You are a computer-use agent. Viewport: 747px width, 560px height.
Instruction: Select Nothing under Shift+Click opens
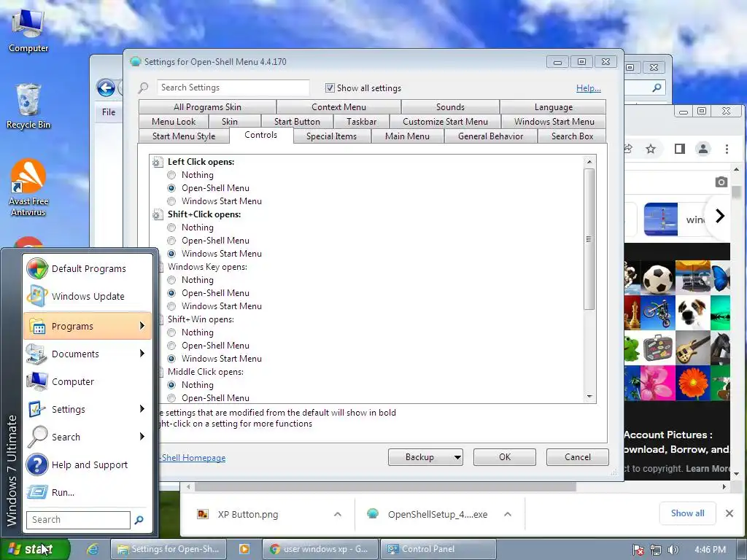(171, 227)
